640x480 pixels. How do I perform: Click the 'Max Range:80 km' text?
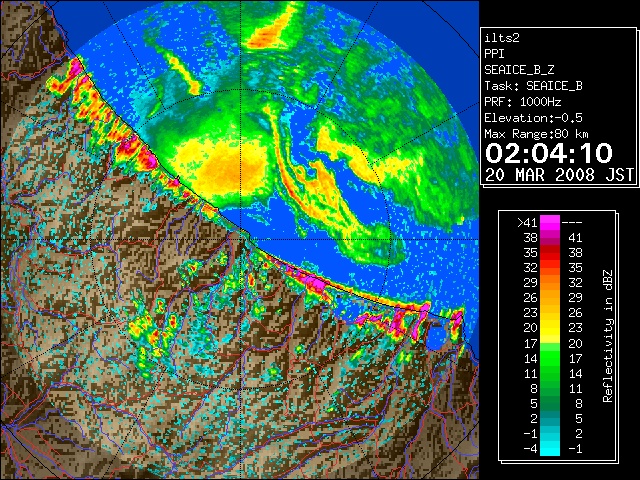(x=537, y=134)
